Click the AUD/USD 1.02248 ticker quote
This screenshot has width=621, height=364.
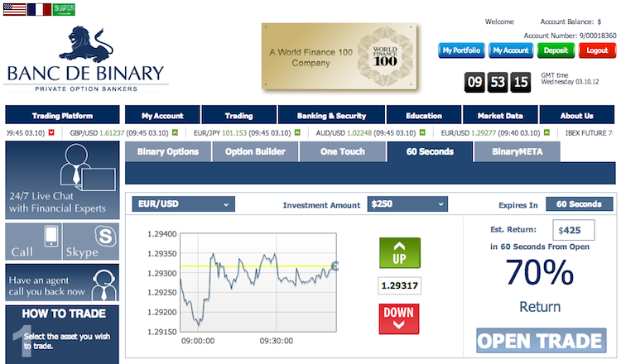click(366, 133)
